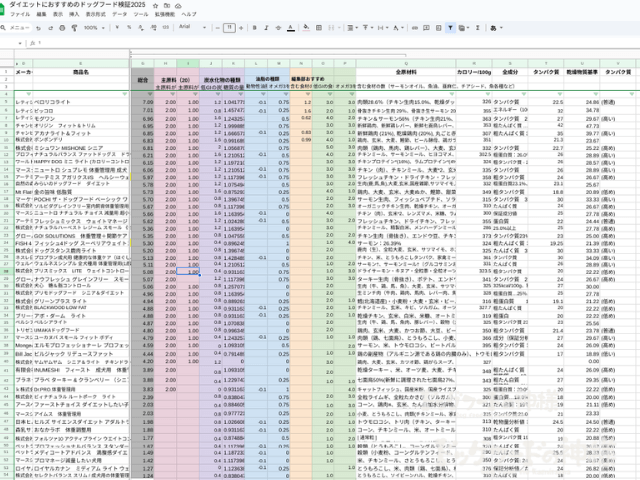Click the 総合 header cell
Screen dimensions: 640x480
pyautogui.click(x=143, y=80)
